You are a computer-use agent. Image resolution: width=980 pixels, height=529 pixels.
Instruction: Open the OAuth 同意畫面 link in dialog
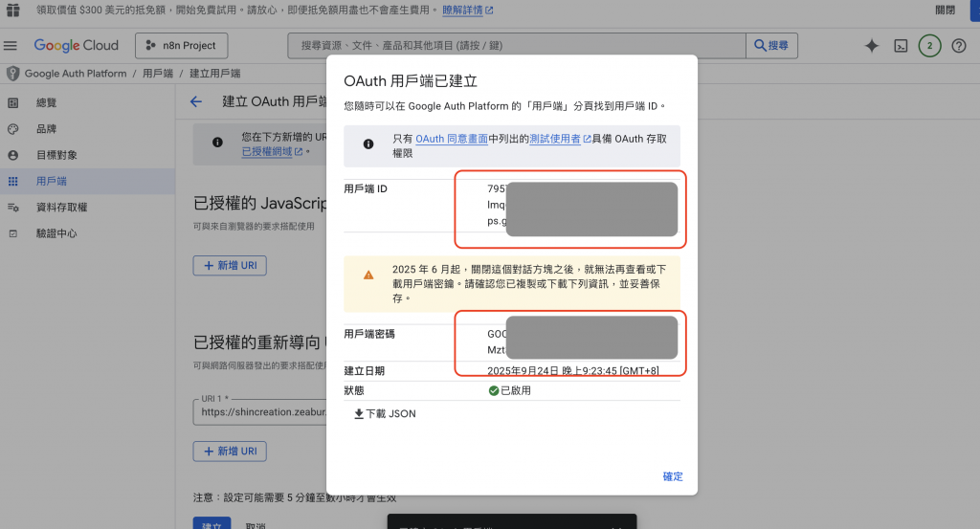tap(452, 139)
